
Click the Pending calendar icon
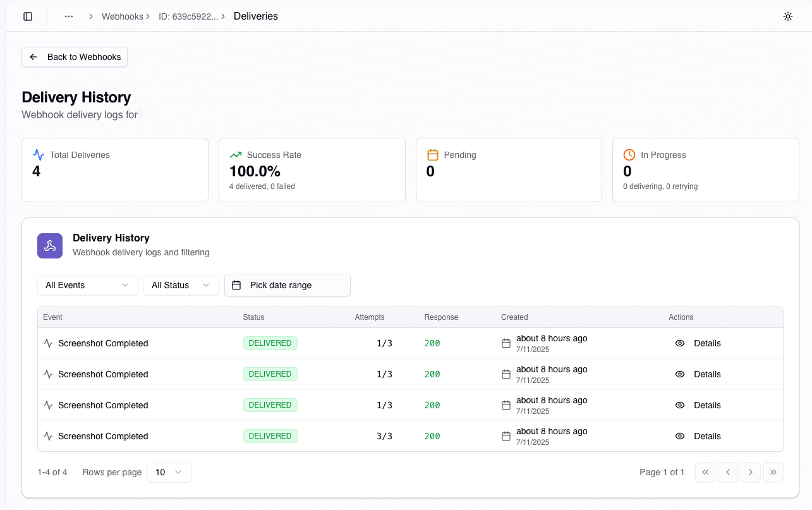coord(433,155)
